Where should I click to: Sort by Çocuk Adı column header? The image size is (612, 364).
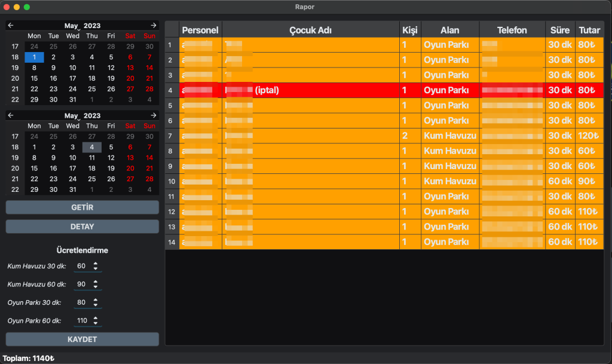(311, 30)
